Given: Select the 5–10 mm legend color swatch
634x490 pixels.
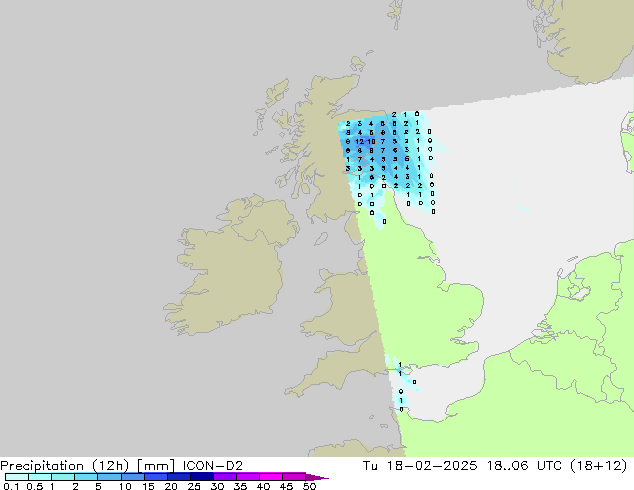Looking at the screenshot, I should click(x=109, y=477).
